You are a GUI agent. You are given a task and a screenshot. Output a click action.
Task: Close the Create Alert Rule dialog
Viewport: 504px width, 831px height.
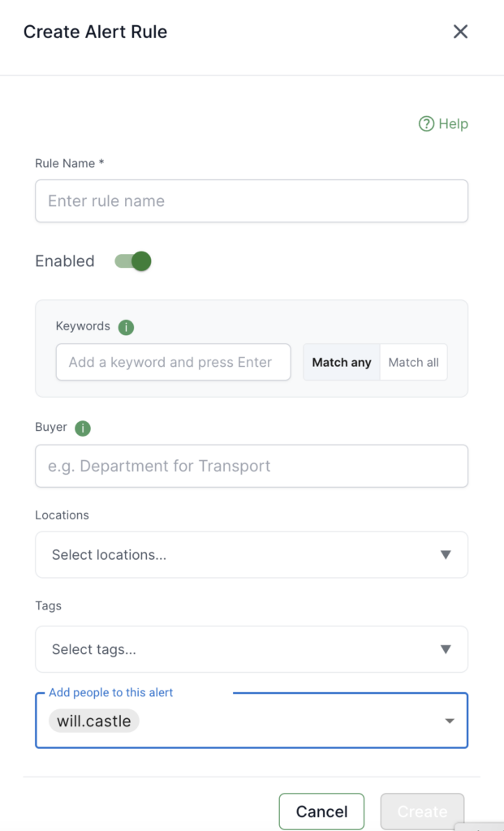[x=460, y=32]
